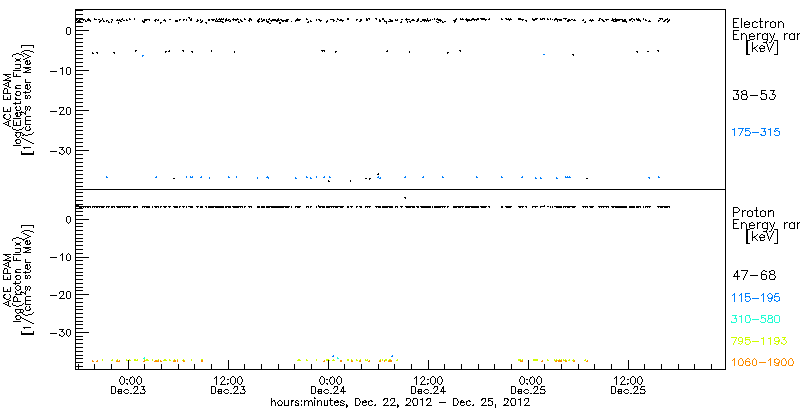Click the first 0:00 Dec.23 time tick label

pos(129,387)
